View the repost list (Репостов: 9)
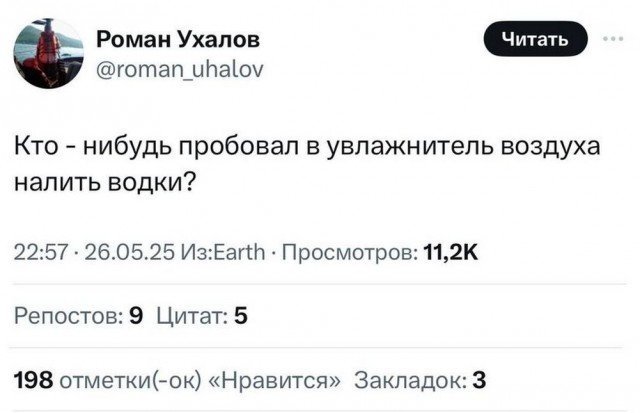Screen dimensions: 640x413 pyautogui.click(x=79, y=316)
